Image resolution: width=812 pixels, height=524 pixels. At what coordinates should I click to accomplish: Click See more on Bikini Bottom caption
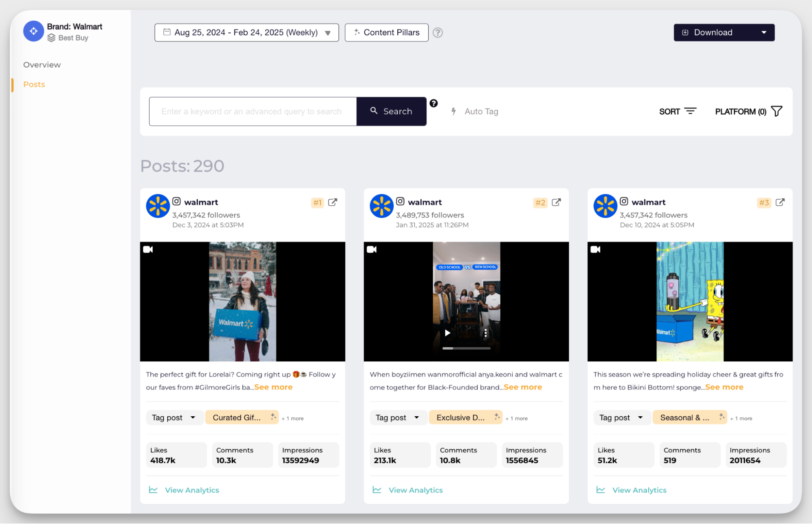click(x=724, y=387)
